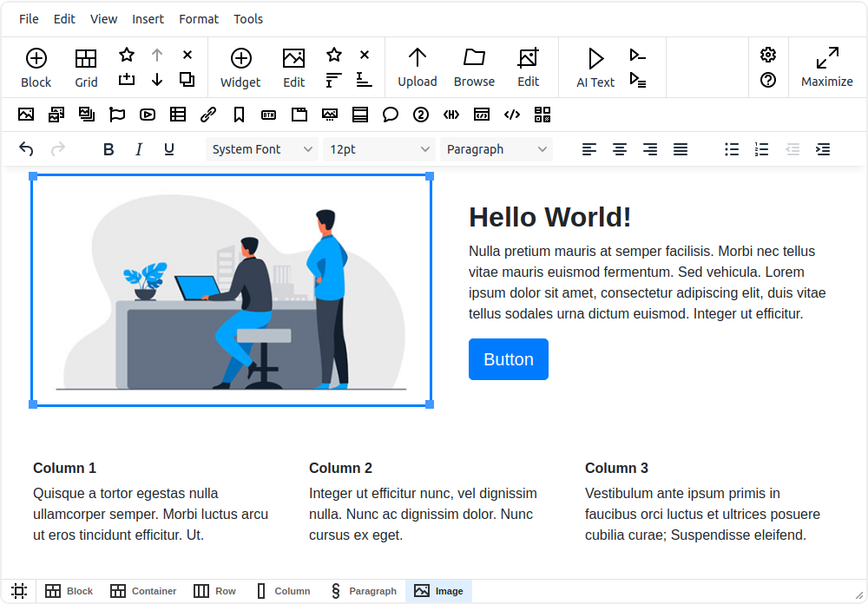Toggle underline formatting
Image resolution: width=868 pixels, height=604 pixels.
coord(169,149)
